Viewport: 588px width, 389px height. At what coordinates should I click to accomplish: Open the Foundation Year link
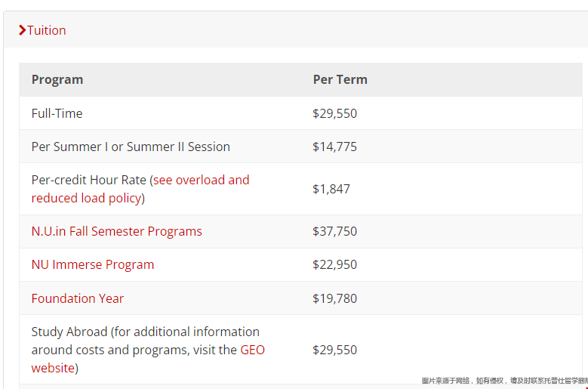pos(78,298)
